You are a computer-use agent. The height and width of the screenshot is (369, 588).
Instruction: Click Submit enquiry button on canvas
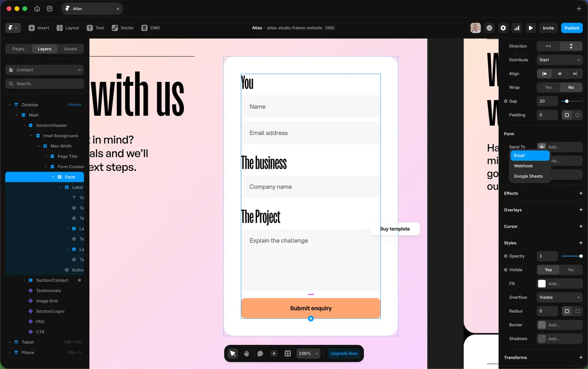point(311,308)
